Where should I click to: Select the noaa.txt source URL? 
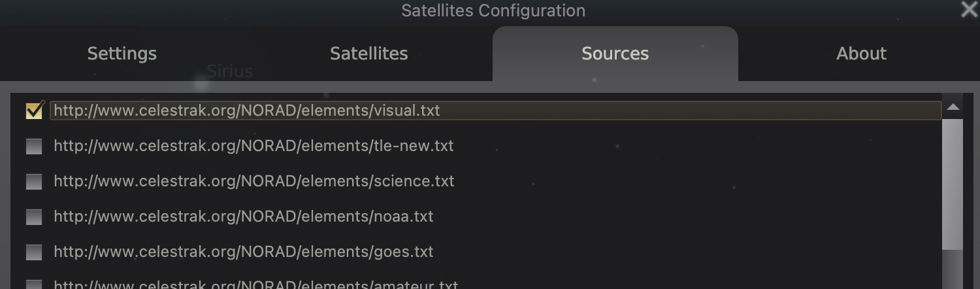pyautogui.click(x=243, y=216)
